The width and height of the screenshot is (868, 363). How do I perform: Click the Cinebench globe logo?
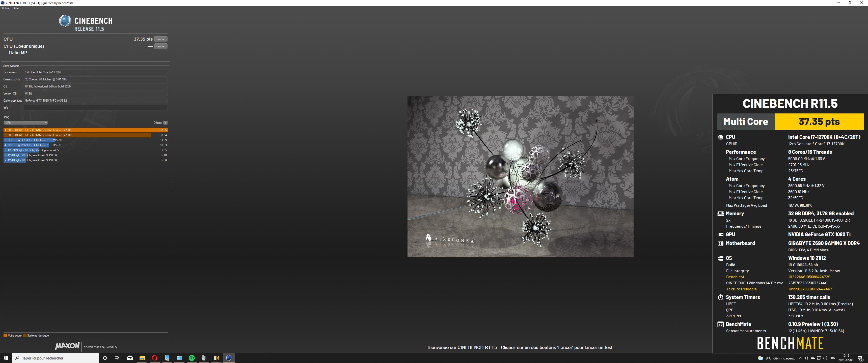tap(65, 21)
